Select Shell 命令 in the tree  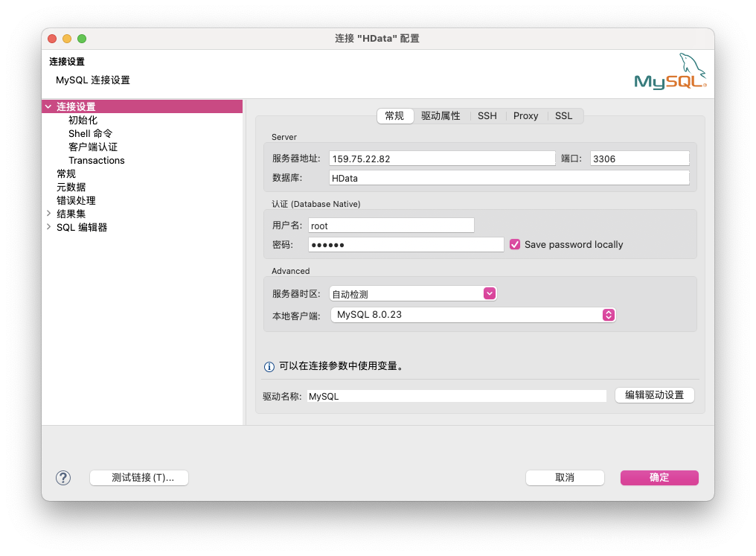click(x=90, y=133)
